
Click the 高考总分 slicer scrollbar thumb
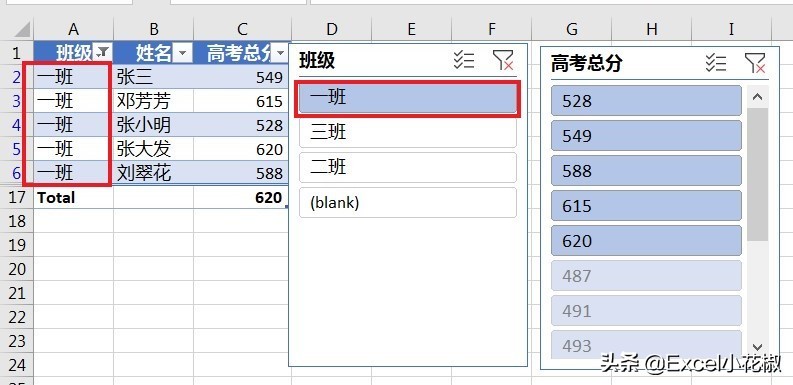tap(758, 175)
